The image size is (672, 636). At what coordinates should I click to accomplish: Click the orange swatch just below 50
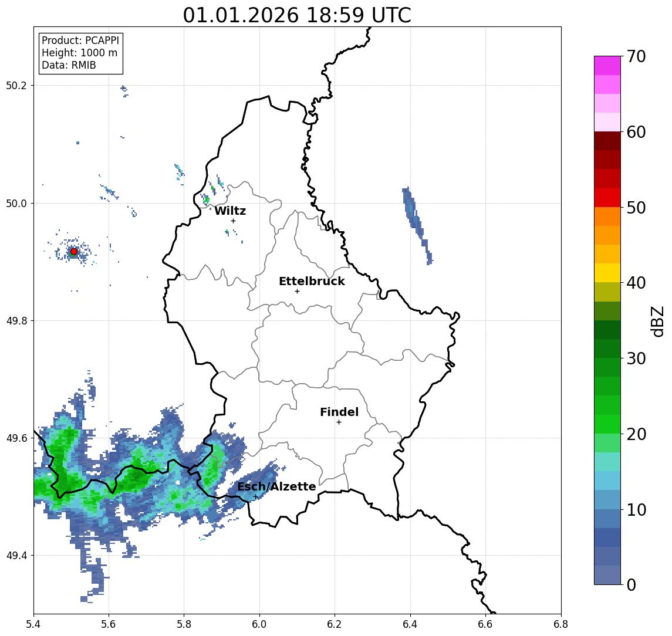point(607,216)
